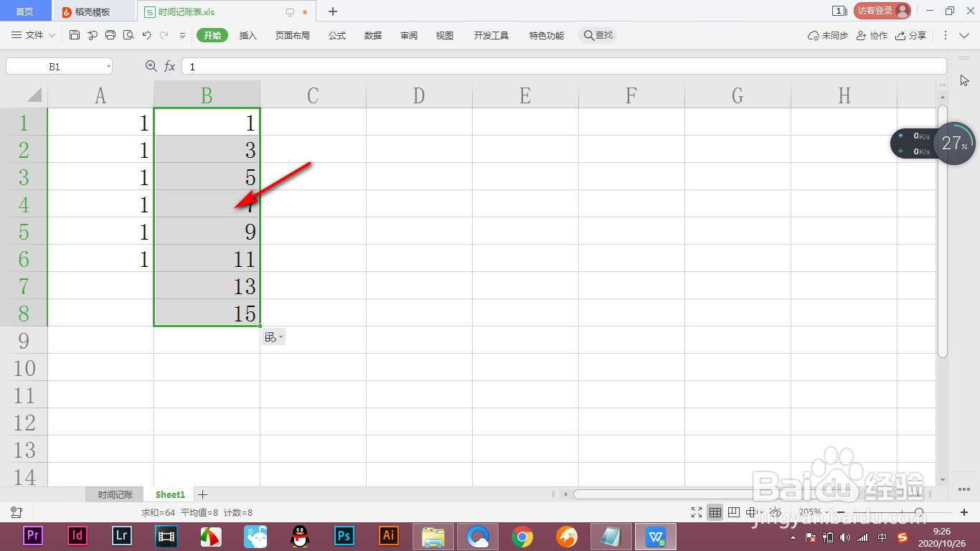
Task: Open Google Chrome from the taskbar
Action: point(522,536)
